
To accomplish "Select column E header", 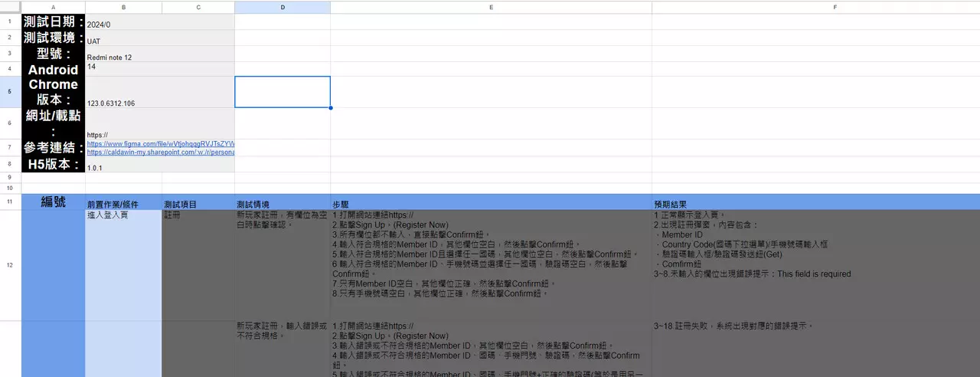I will tap(491, 7).
